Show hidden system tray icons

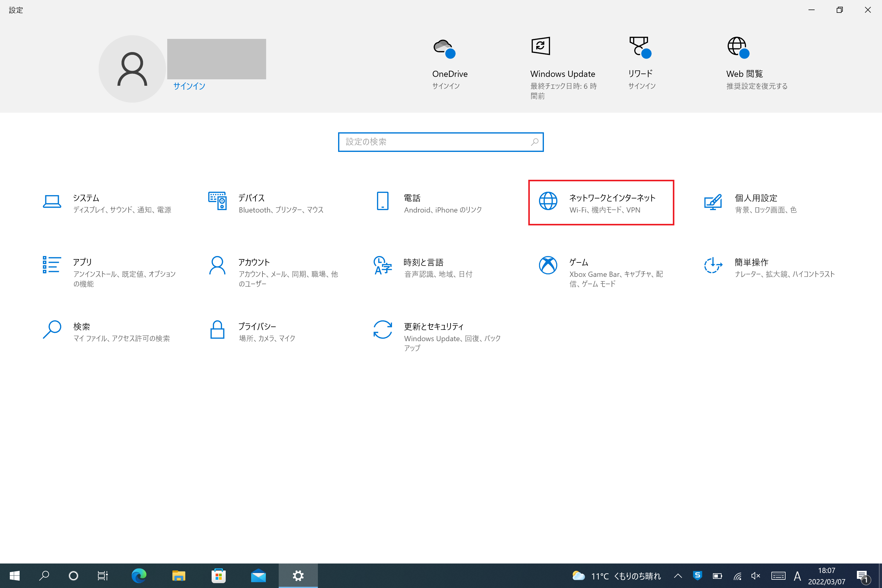coord(678,576)
